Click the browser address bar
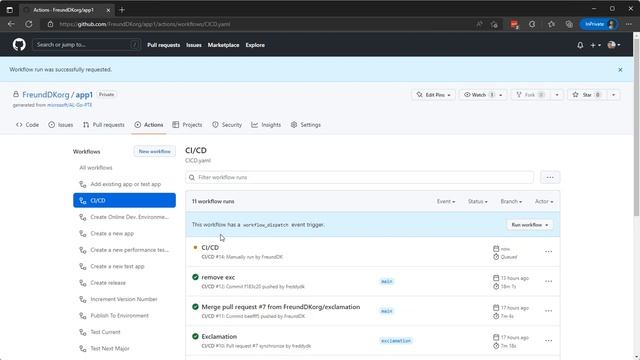Viewport: 640px width, 360px height. 261,24
